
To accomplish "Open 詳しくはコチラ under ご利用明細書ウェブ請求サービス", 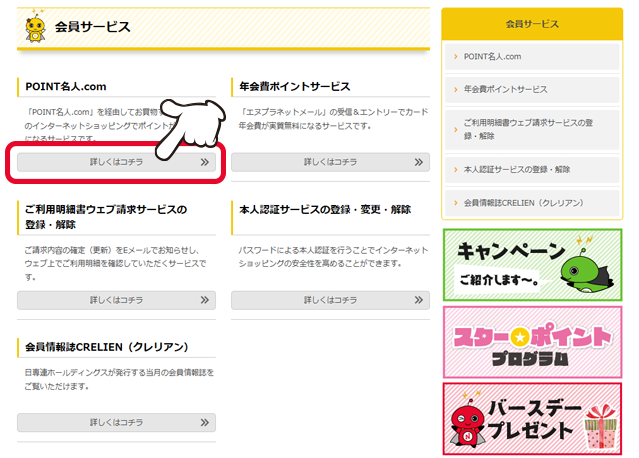I will coord(116,300).
